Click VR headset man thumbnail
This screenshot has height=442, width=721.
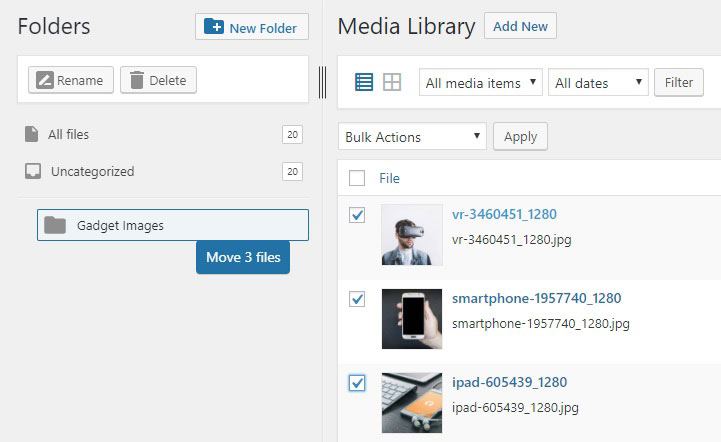pos(412,235)
